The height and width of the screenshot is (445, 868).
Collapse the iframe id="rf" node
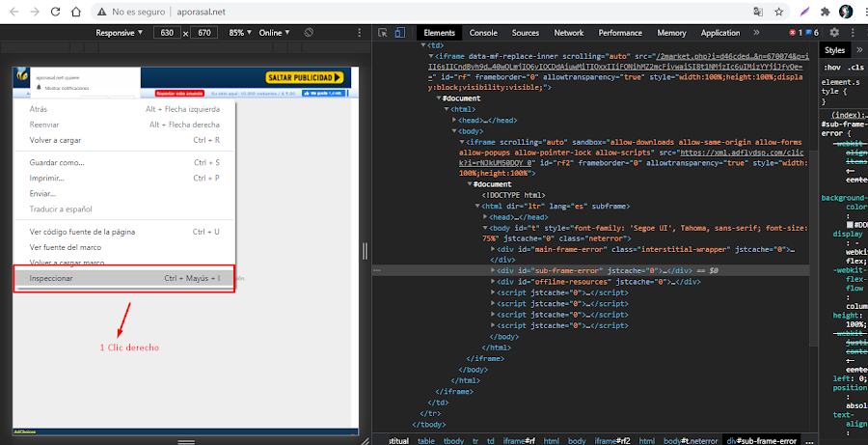point(431,56)
